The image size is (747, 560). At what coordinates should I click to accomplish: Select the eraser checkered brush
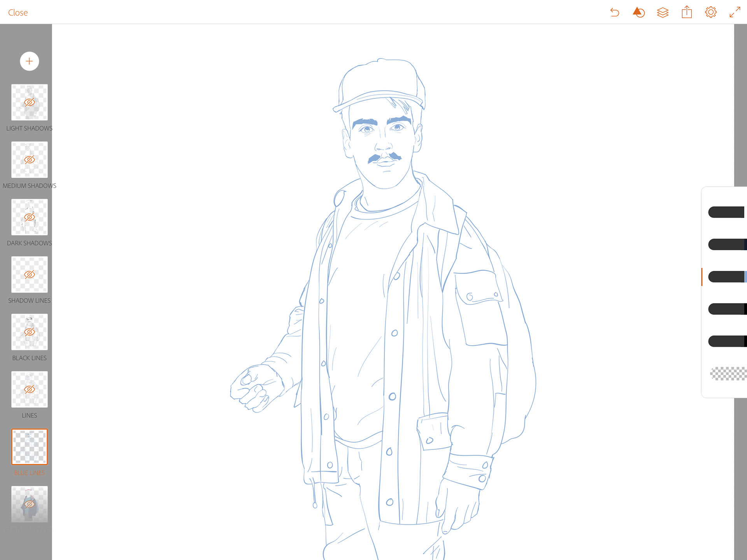pos(728,374)
